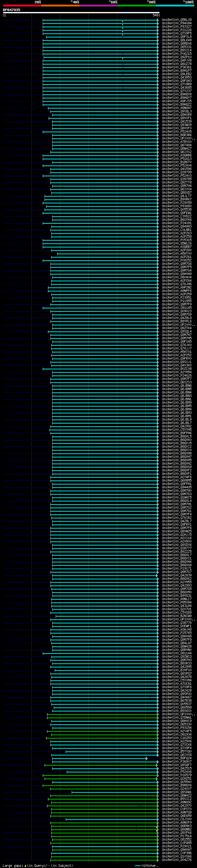
Task: Select the label UniRef100_P06215
Action: [x=176, y=54]
